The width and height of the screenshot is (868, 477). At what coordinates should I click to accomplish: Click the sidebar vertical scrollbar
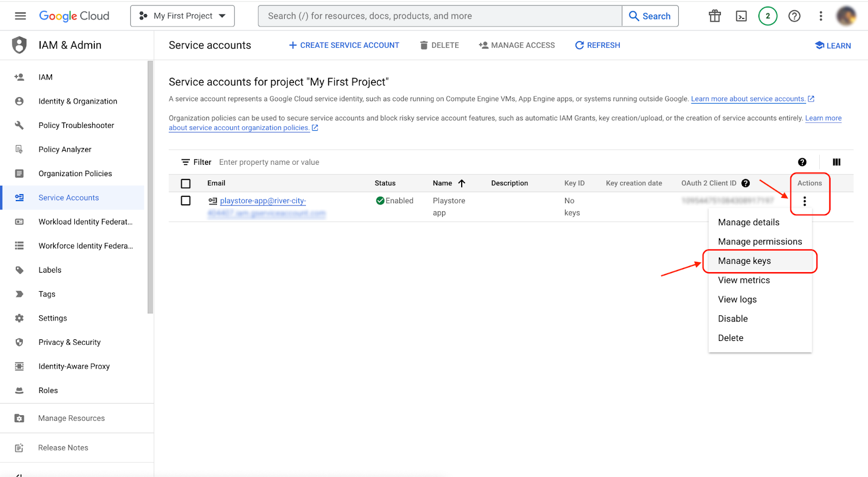click(x=150, y=187)
